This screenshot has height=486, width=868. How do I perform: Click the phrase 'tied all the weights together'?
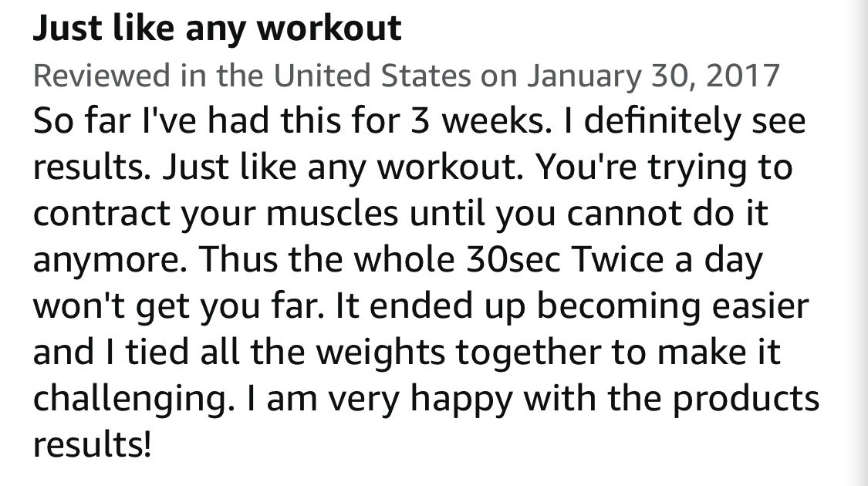coord(363,353)
